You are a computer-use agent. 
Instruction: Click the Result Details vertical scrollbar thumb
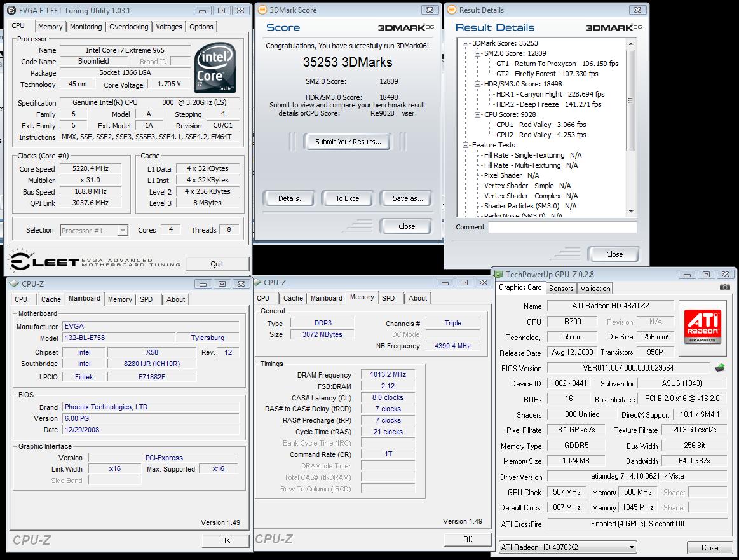(x=631, y=100)
